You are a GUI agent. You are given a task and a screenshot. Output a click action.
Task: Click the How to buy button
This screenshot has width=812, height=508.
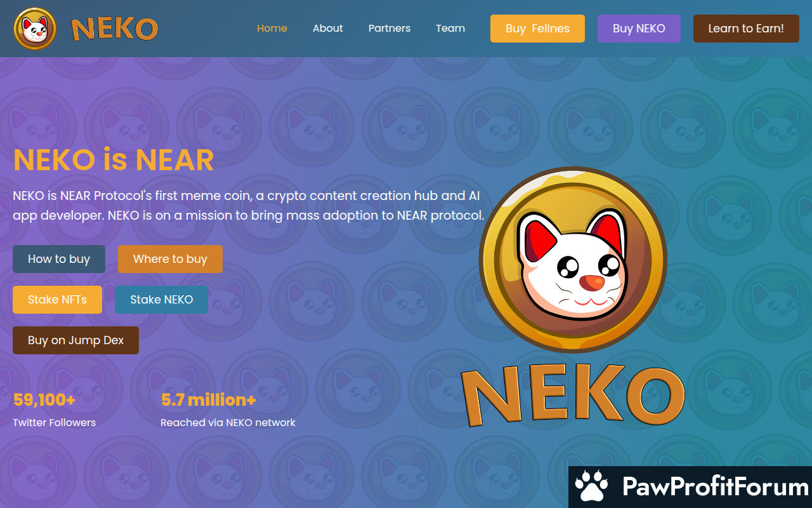point(59,259)
